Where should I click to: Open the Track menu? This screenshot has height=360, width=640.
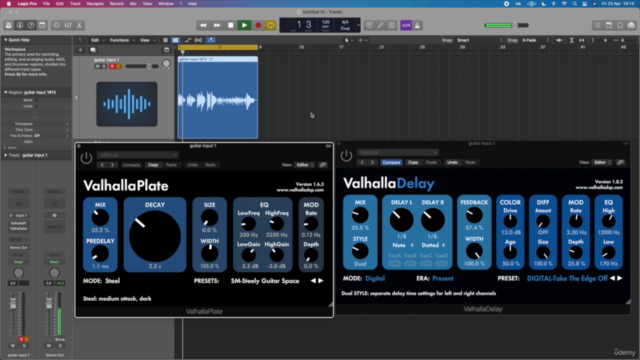[x=75, y=4]
